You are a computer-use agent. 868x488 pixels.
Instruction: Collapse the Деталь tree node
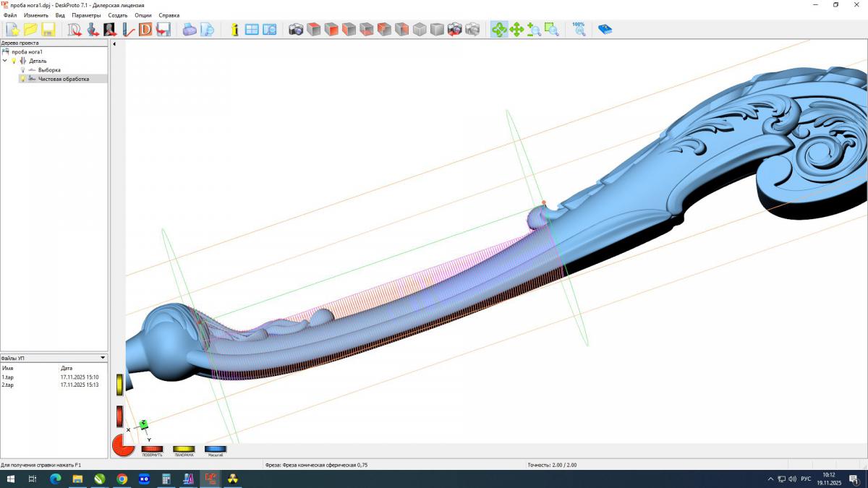tap(5, 61)
